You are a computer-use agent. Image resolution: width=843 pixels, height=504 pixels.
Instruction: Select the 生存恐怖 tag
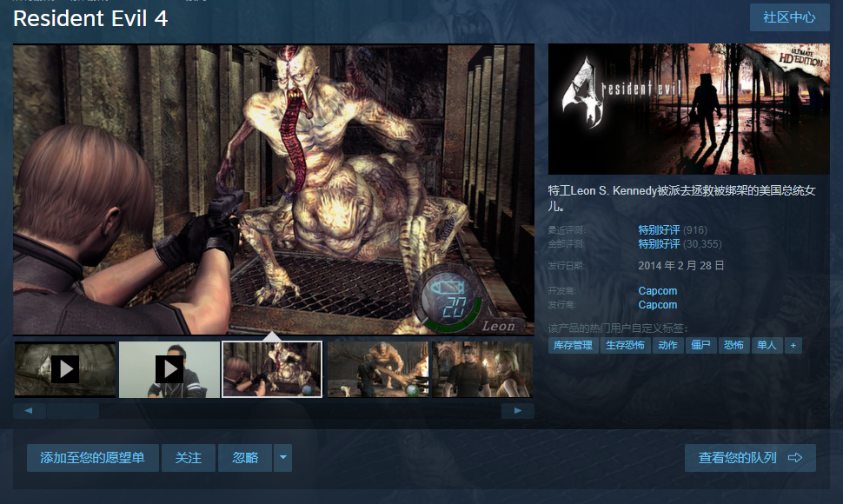625,345
